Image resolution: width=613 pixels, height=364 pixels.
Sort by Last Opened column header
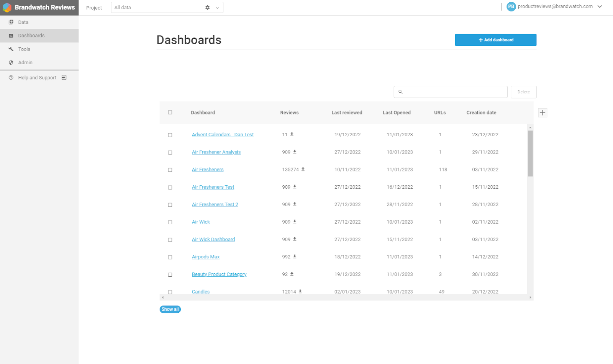pos(397,113)
